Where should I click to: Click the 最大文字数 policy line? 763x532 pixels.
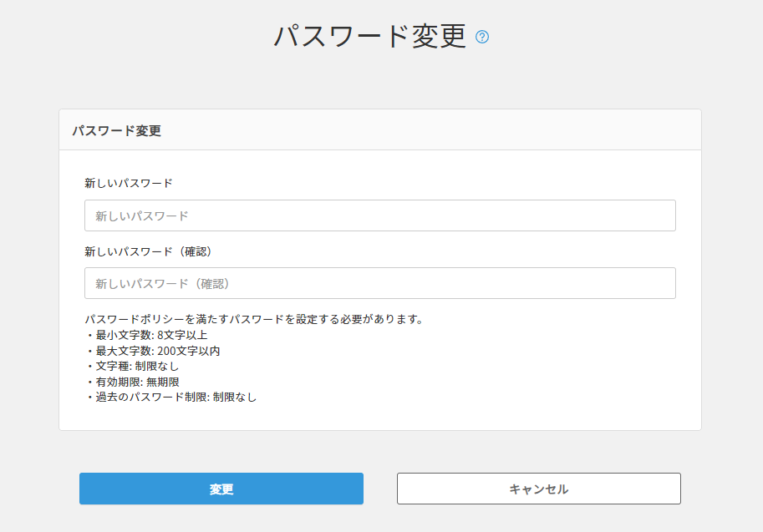153,351
